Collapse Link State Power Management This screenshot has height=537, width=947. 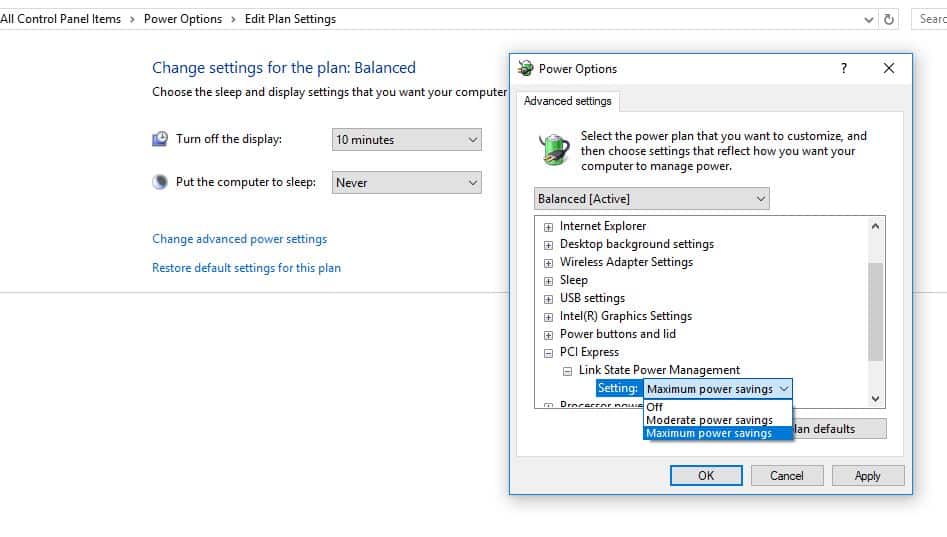[x=567, y=371]
